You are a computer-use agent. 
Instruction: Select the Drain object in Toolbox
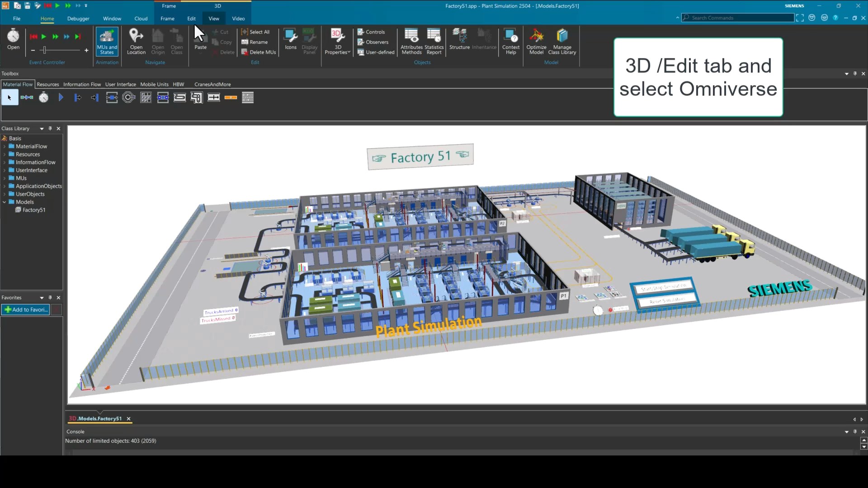94,98
